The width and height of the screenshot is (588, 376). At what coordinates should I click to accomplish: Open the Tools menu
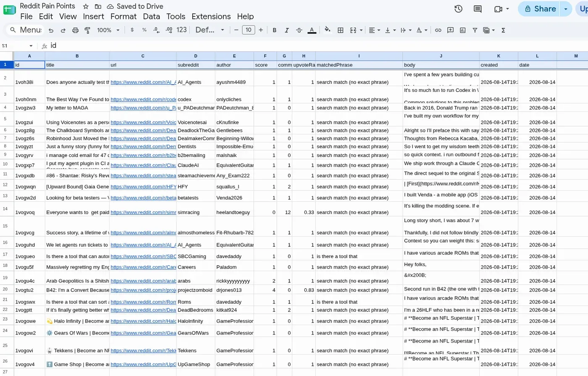click(176, 16)
